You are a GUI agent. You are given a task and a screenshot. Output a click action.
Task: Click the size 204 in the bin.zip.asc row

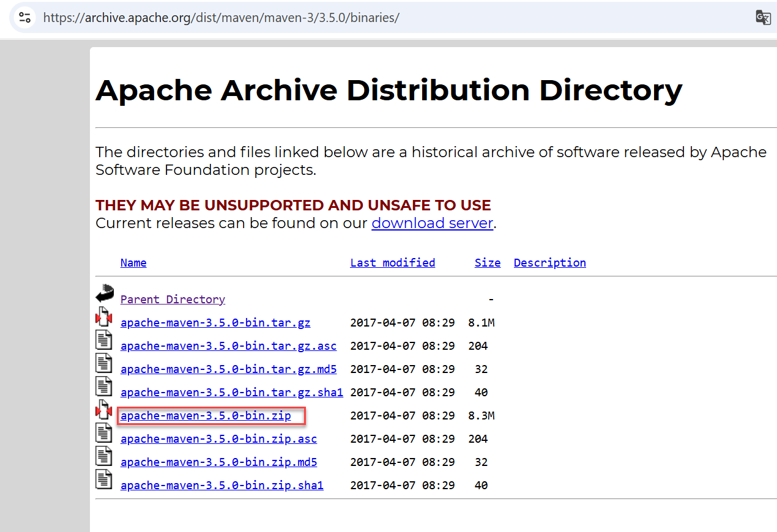click(x=478, y=439)
